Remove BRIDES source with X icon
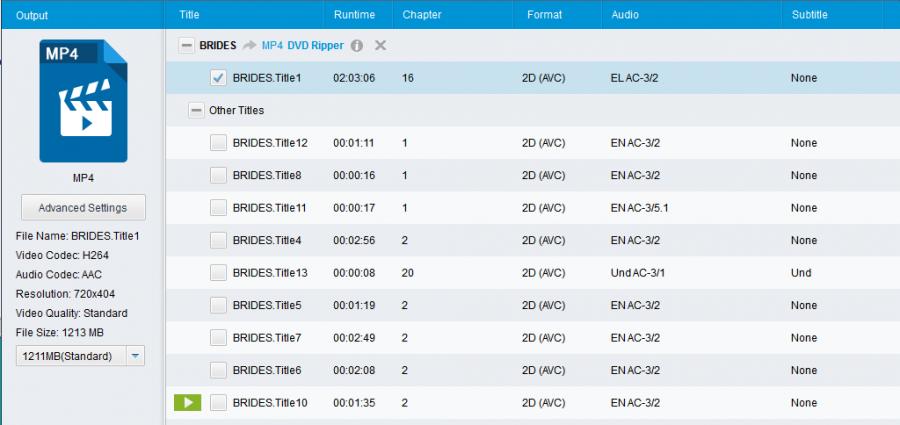900x425 pixels. 380,45
